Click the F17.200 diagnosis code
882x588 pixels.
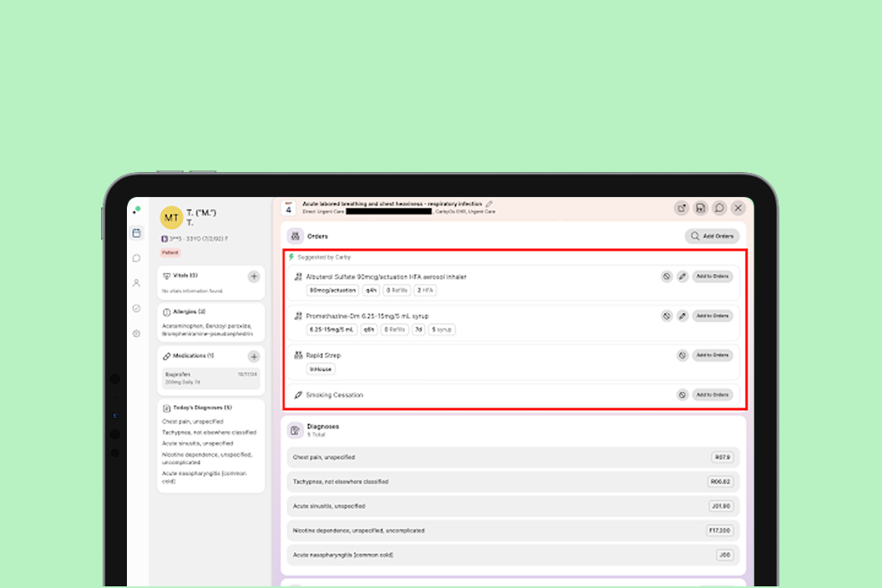pos(719,530)
